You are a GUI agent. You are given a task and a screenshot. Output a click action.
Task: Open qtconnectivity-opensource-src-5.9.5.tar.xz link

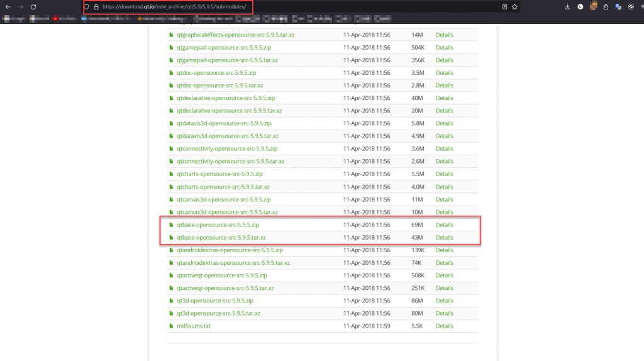click(x=230, y=162)
